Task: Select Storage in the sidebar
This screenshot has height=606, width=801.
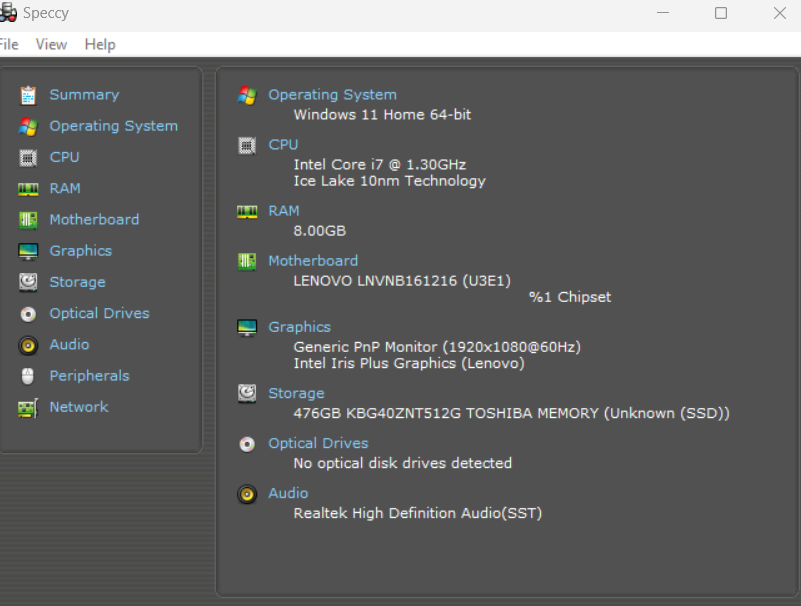Action: click(x=77, y=282)
